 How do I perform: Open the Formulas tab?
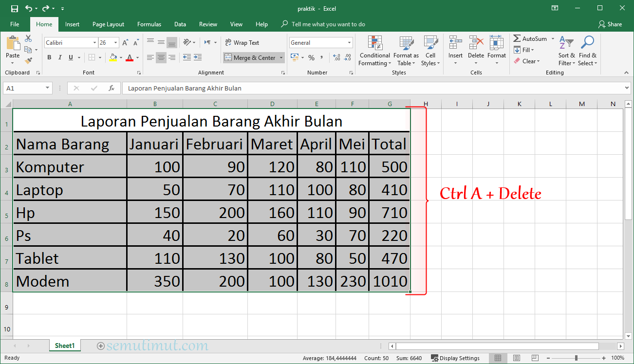click(149, 24)
